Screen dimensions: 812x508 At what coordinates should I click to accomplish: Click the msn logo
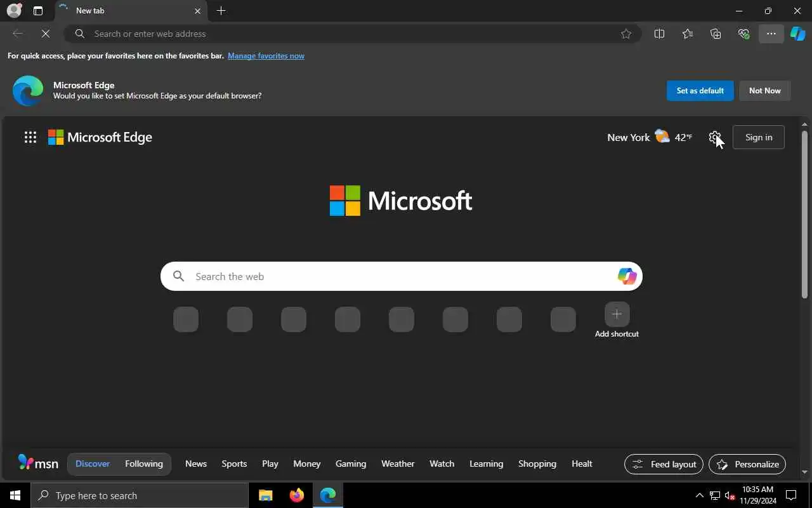click(x=38, y=463)
